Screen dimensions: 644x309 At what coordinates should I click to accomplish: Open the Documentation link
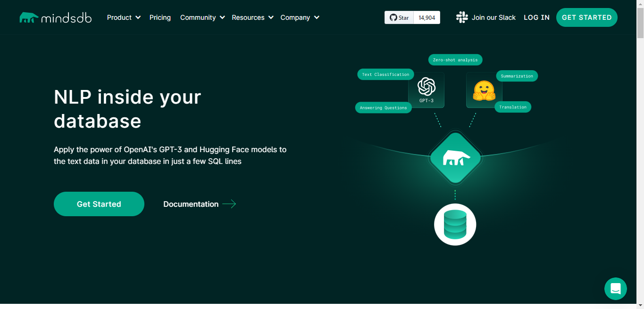pos(191,204)
